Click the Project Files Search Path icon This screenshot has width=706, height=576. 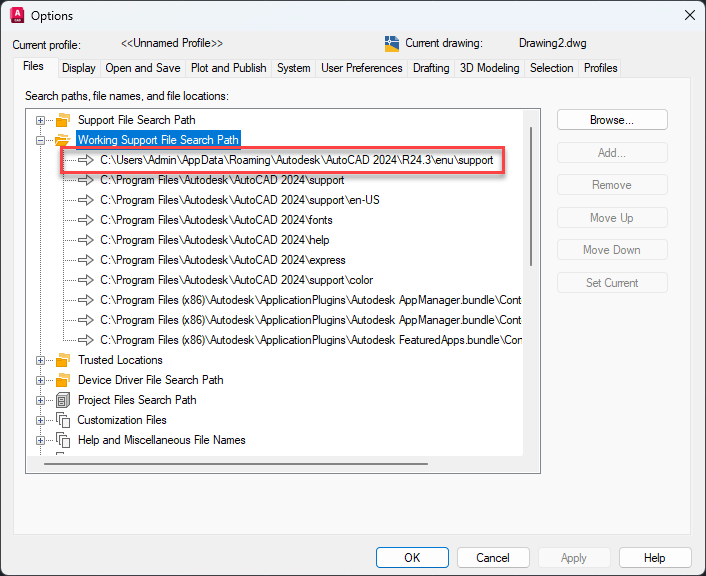pyautogui.click(x=63, y=400)
